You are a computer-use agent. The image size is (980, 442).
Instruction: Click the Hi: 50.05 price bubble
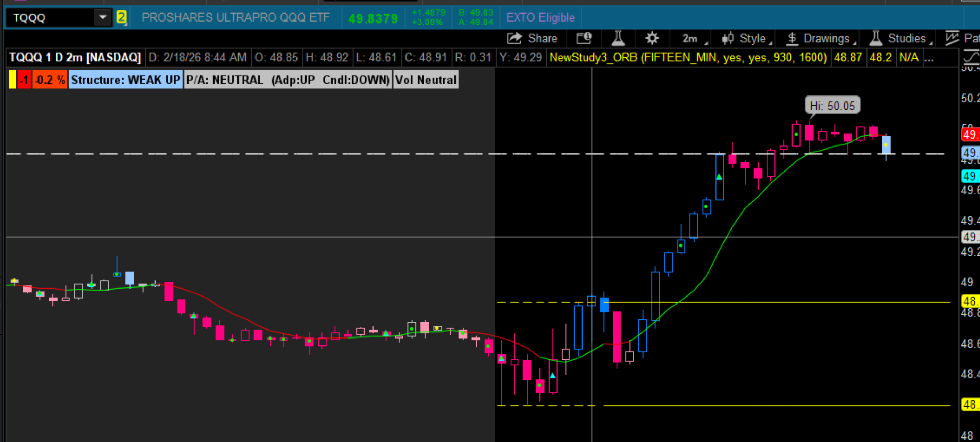tap(832, 106)
